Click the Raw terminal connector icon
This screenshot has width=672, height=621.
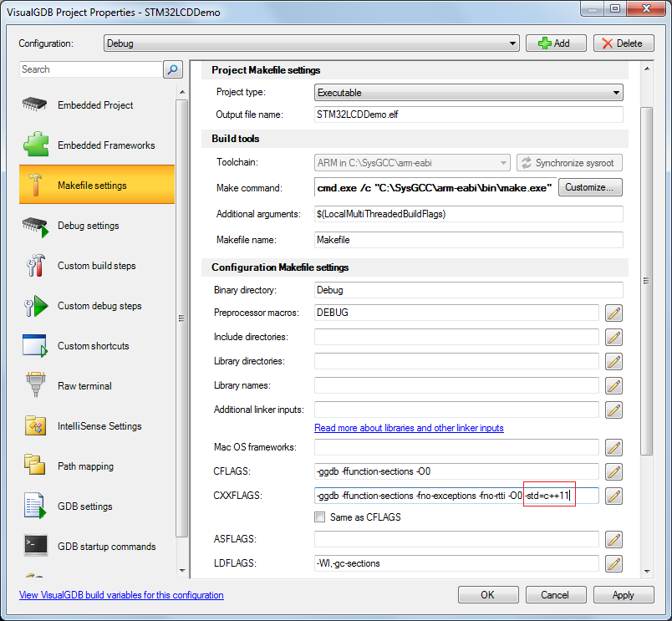tap(36, 384)
